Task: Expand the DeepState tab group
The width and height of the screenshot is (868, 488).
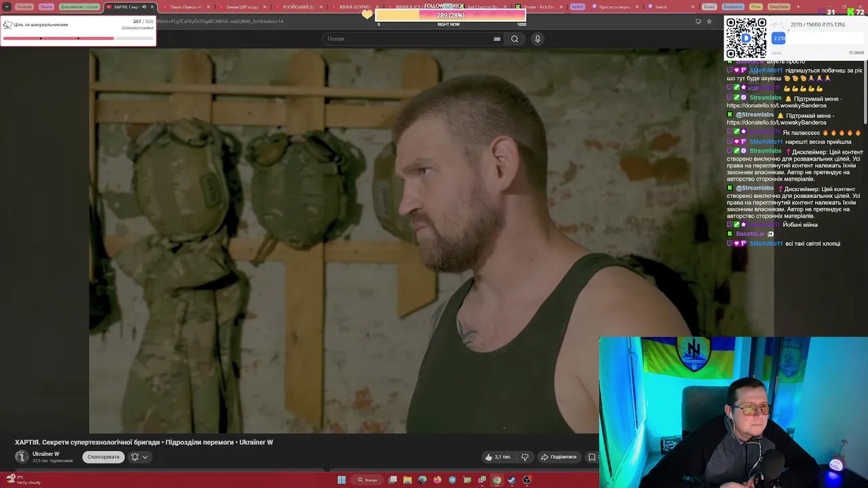Action: [x=779, y=7]
